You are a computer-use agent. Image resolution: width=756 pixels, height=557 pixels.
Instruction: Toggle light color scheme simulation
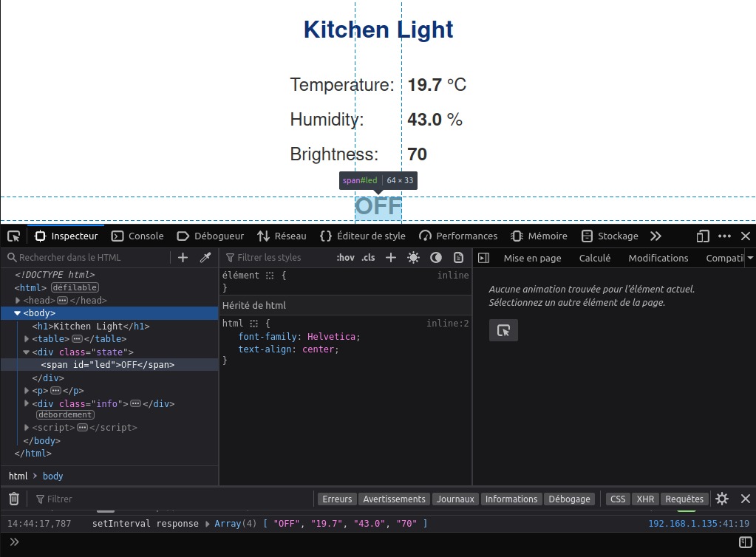coord(413,258)
